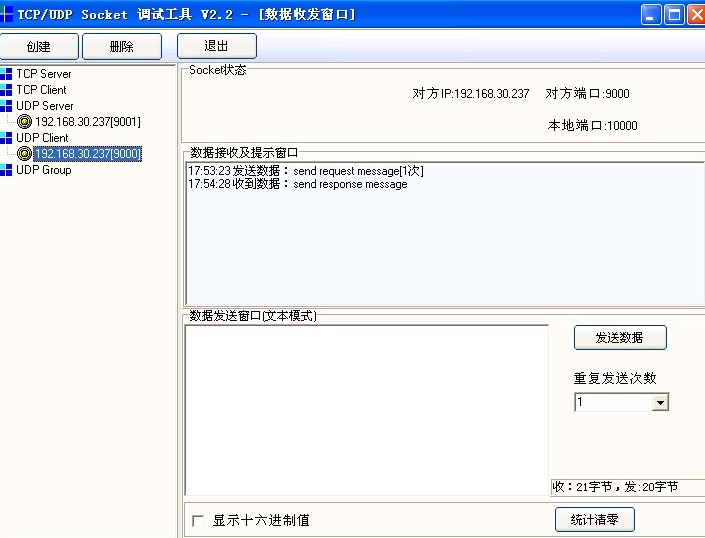Select the UDP Group tree node

[x=44, y=170]
